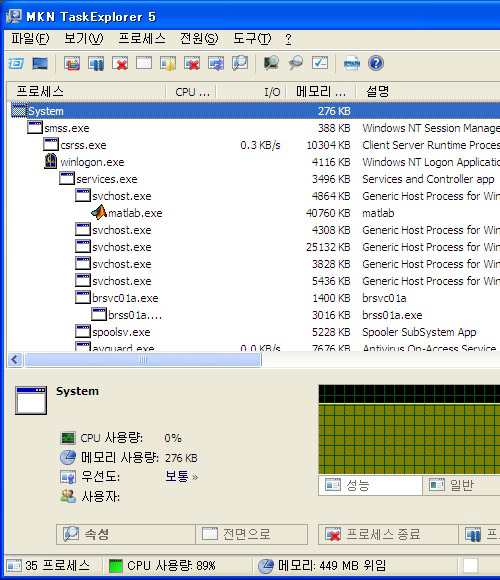Open the 프로세스 menu

coord(142,38)
